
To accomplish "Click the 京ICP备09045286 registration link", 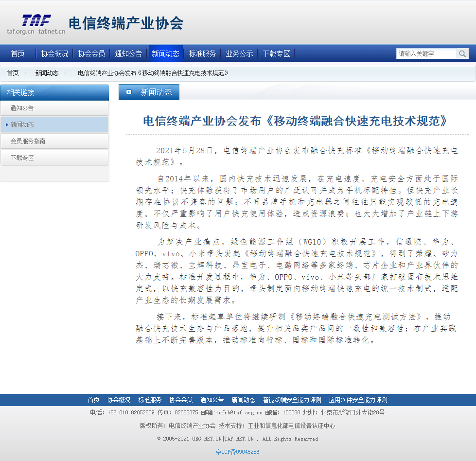I will 237,452.
